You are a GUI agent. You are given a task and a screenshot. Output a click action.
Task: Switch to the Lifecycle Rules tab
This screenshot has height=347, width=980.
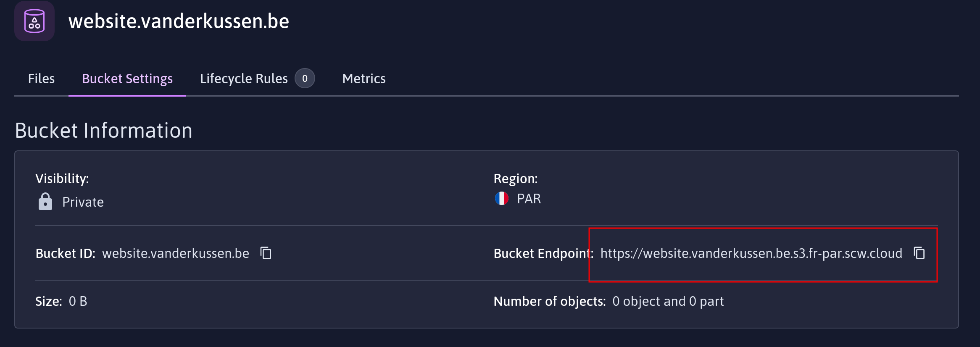point(244,79)
